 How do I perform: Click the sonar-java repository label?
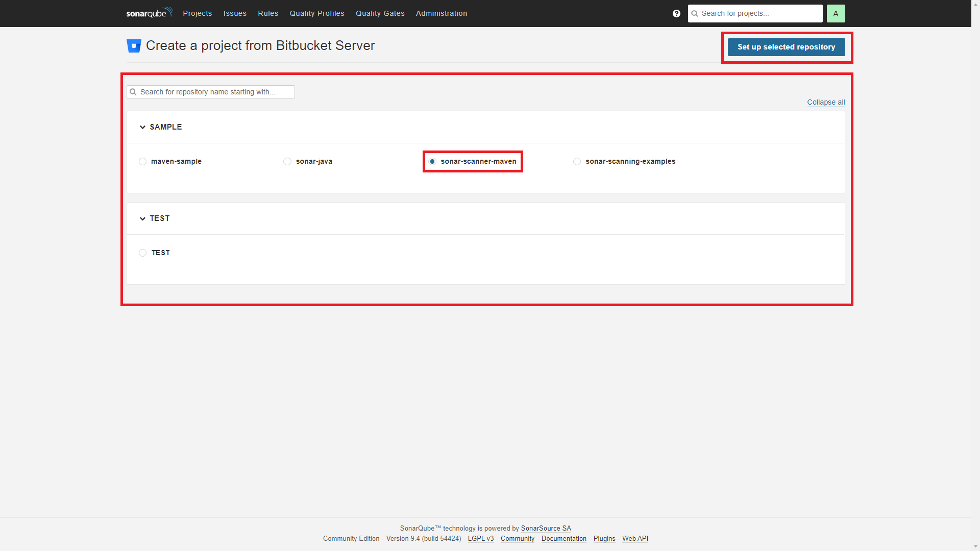pyautogui.click(x=314, y=161)
